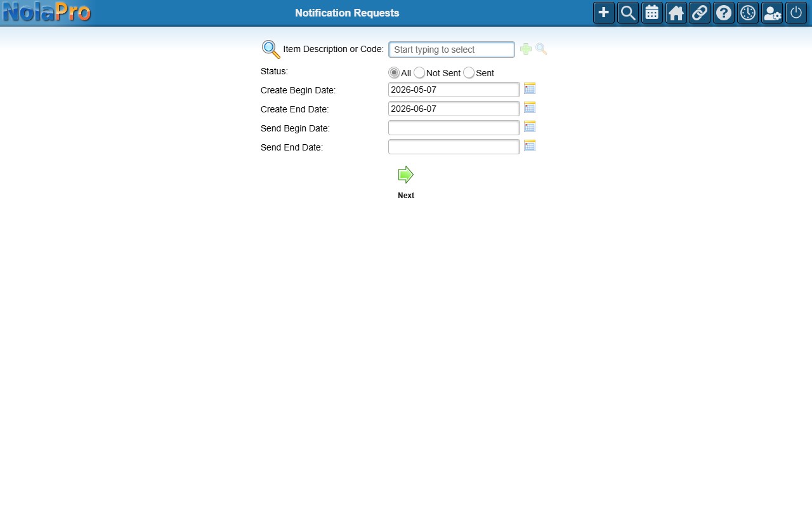Click the NolaPro logo
This screenshot has width=812, height=508.
click(46, 12)
